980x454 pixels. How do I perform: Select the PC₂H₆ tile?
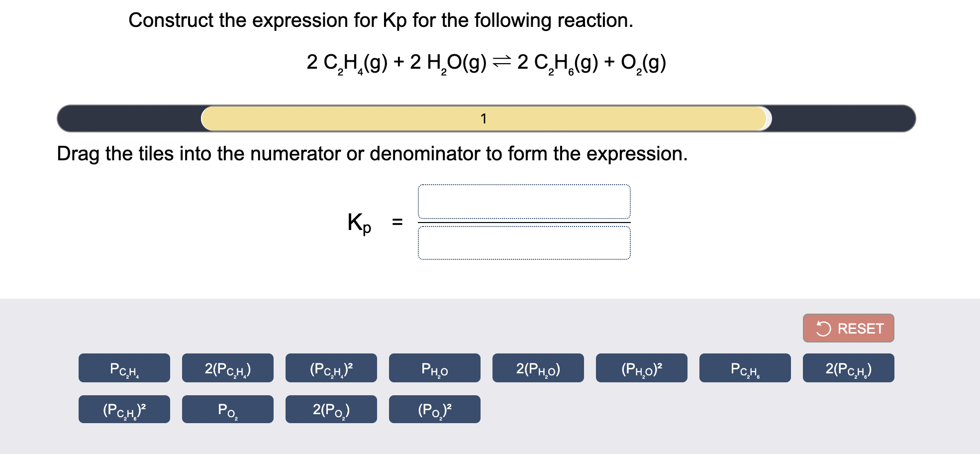(x=745, y=367)
